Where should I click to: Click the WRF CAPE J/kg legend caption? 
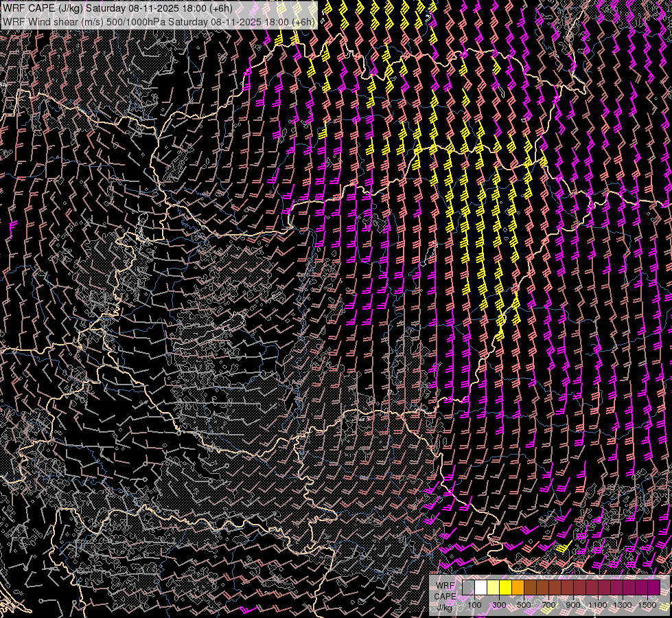tap(445, 596)
